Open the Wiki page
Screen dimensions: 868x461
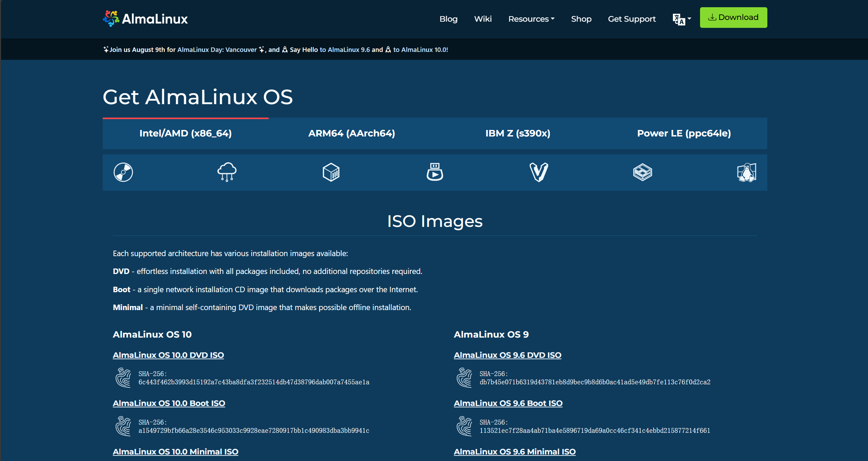[x=483, y=19]
